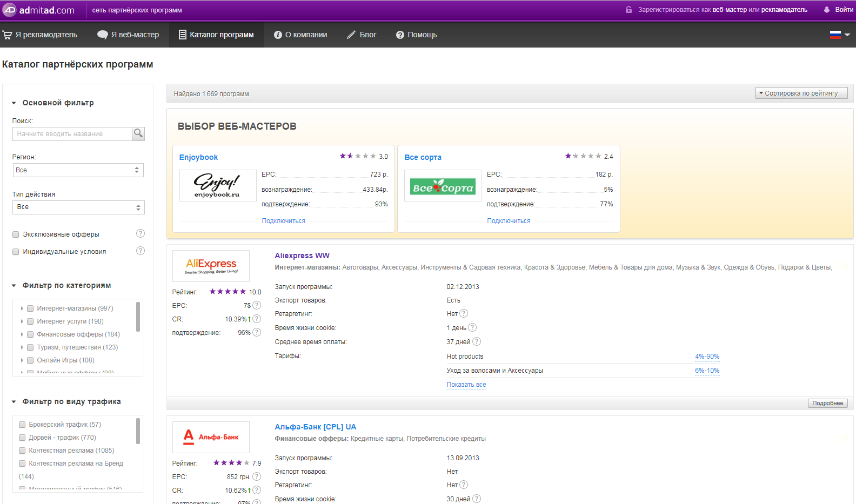856x504 pixels.
Task: Click Подключиться under Все сорта
Action: tap(509, 221)
